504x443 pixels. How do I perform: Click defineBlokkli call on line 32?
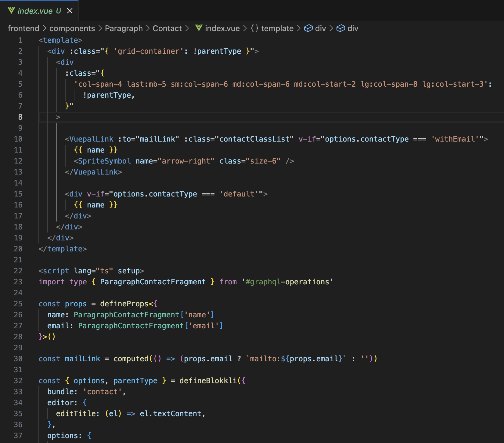[208, 381]
